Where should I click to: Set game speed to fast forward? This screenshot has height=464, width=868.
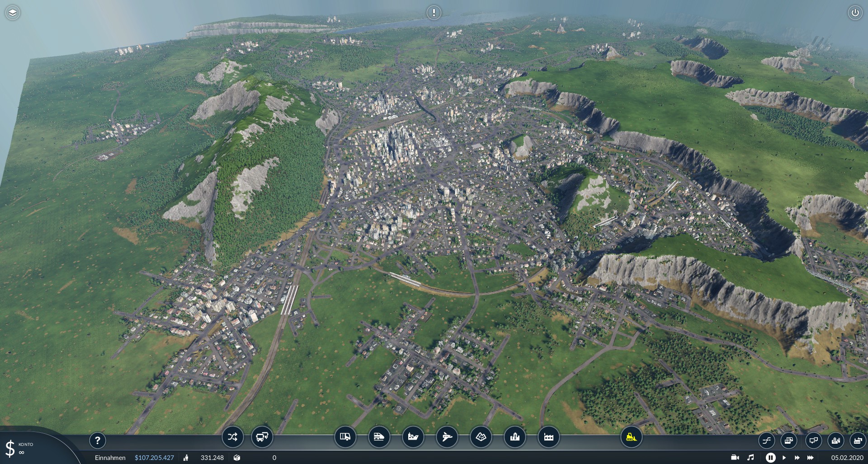point(797,458)
